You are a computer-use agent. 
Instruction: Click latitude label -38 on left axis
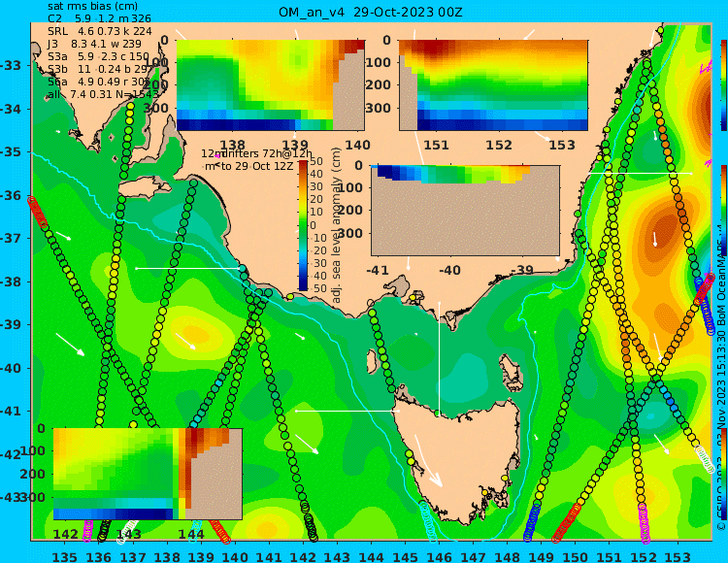(x=11, y=282)
